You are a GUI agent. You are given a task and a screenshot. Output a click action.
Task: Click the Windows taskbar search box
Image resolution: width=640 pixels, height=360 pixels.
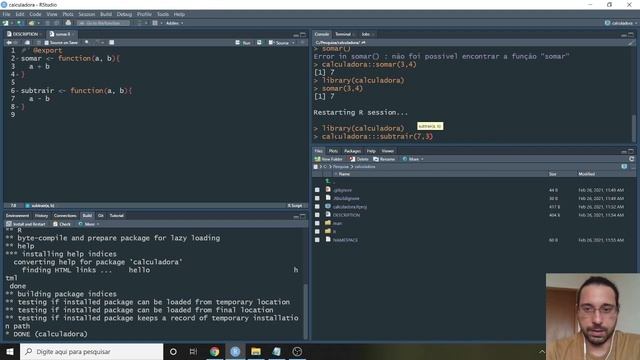91,351
